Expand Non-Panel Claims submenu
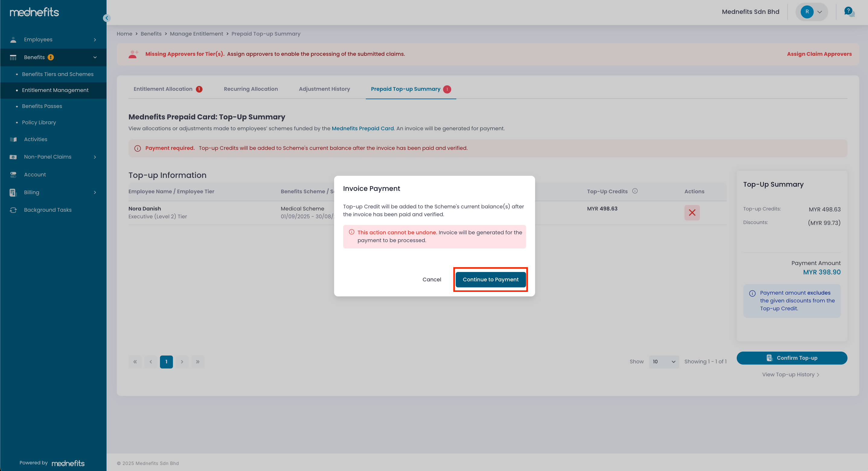Image resolution: width=868 pixels, height=471 pixels. tap(95, 157)
